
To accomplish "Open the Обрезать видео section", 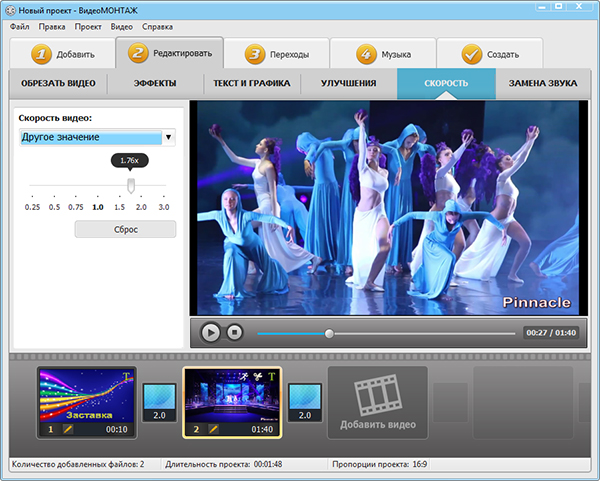I will coord(58,83).
